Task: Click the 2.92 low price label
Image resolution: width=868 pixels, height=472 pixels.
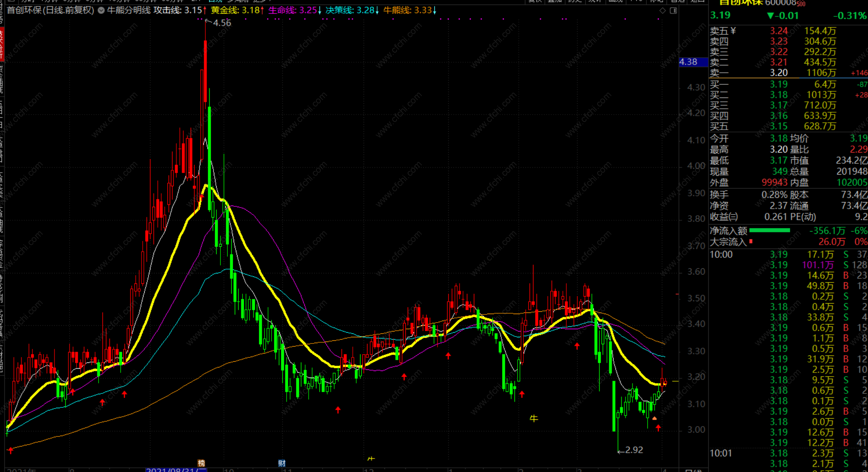Action: click(634, 450)
